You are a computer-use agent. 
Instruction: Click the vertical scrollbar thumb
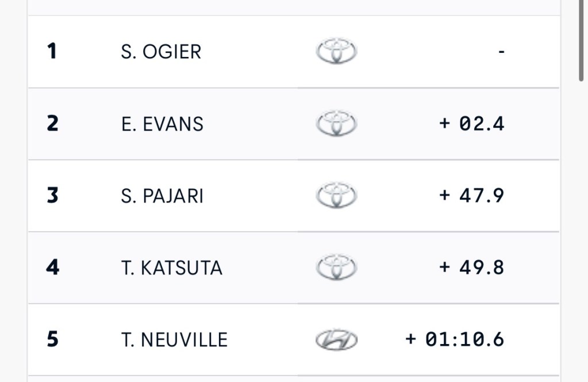click(582, 40)
